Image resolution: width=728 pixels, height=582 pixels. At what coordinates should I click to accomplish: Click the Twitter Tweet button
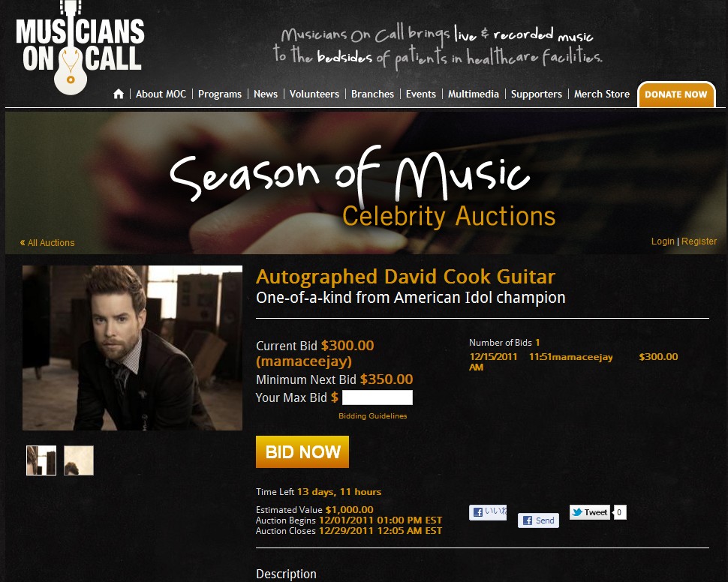click(x=590, y=512)
